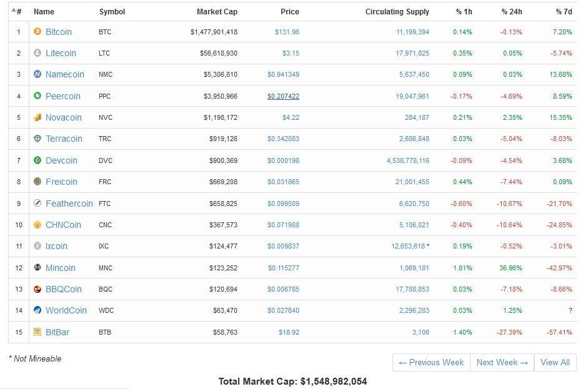The width and height of the screenshot is (588, 389).
Task: Click the Devcoin logo icon
Action: (37, 160)
